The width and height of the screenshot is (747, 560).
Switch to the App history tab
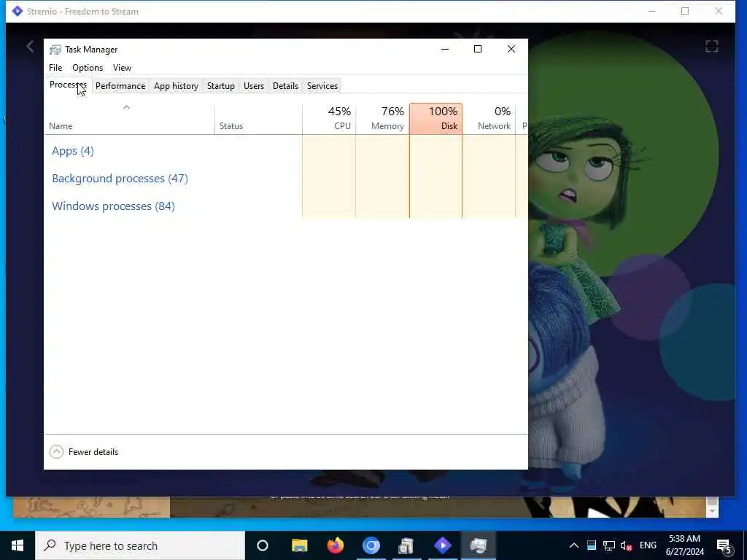click(176, 86)
